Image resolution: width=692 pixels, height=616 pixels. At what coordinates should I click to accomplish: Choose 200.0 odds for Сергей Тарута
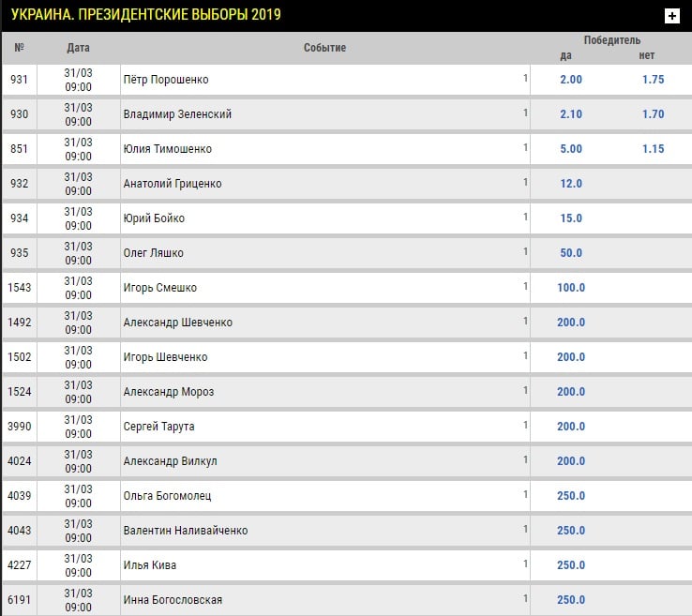pos(571,427)
